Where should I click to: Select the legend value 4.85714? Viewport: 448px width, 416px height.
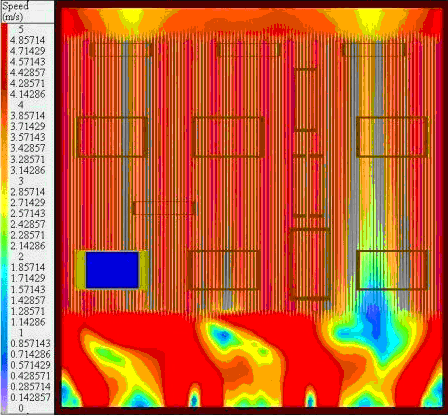(x=28, y=40)
